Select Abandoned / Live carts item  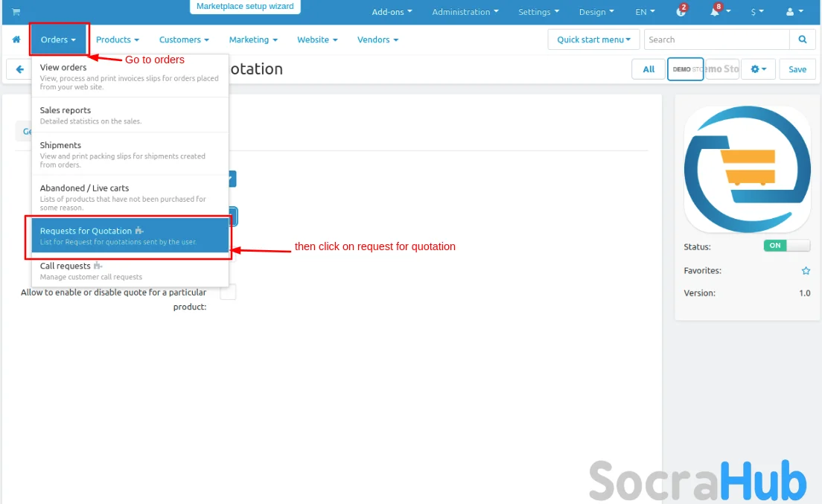tap(130, 197)
